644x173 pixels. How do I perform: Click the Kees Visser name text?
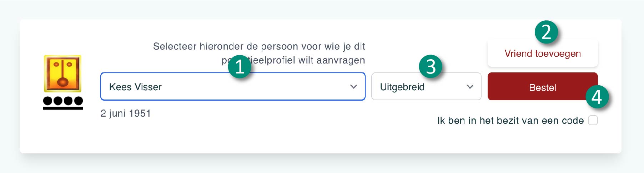tap(135, 87)
